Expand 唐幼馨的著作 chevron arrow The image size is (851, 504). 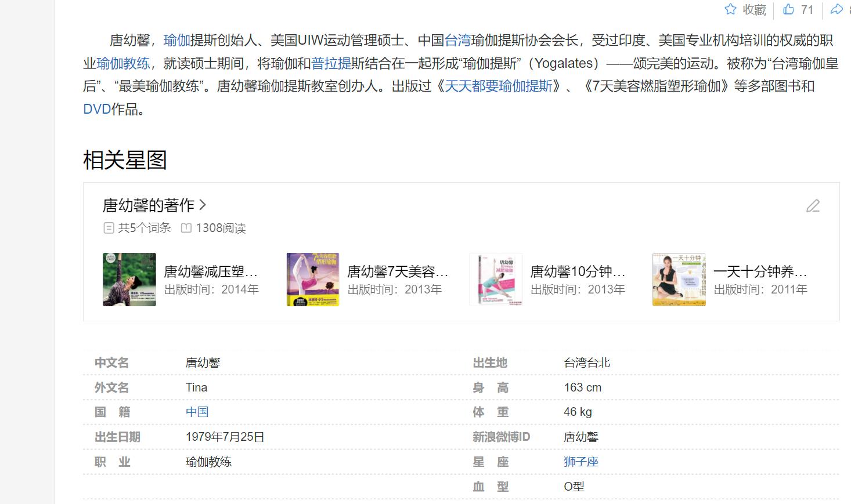(x=203, y=205)
